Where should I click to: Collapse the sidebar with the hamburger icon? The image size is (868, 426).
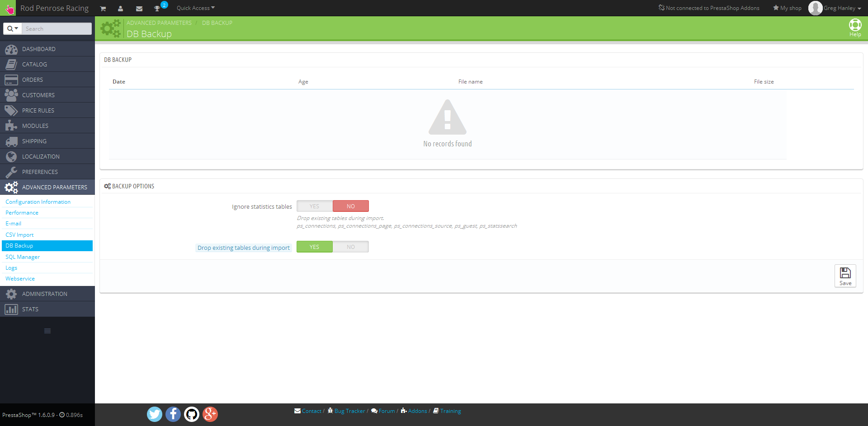[47, 331]
